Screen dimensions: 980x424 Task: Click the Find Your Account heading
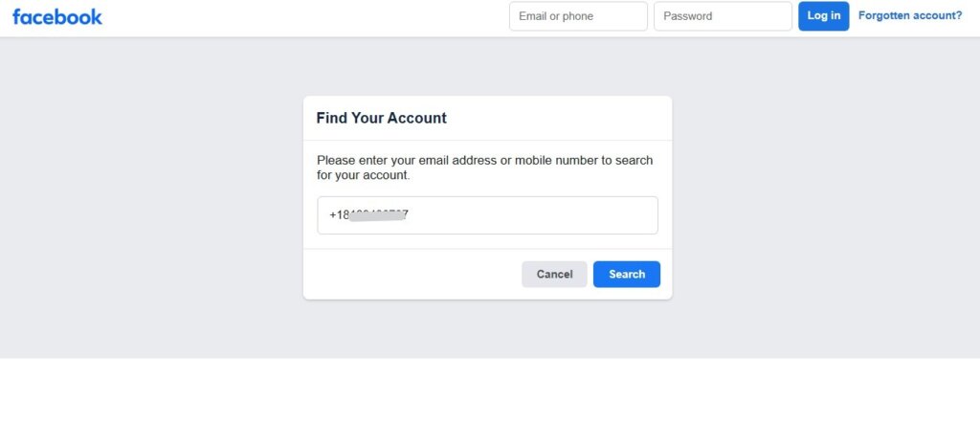pyautogui.click(x=382, y=119)
